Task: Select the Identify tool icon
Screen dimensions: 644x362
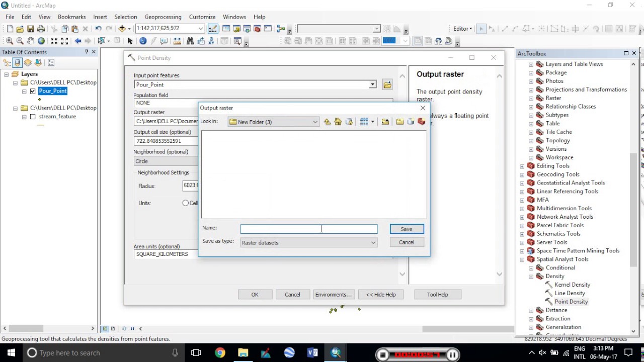Action: [x=143, y=41]
